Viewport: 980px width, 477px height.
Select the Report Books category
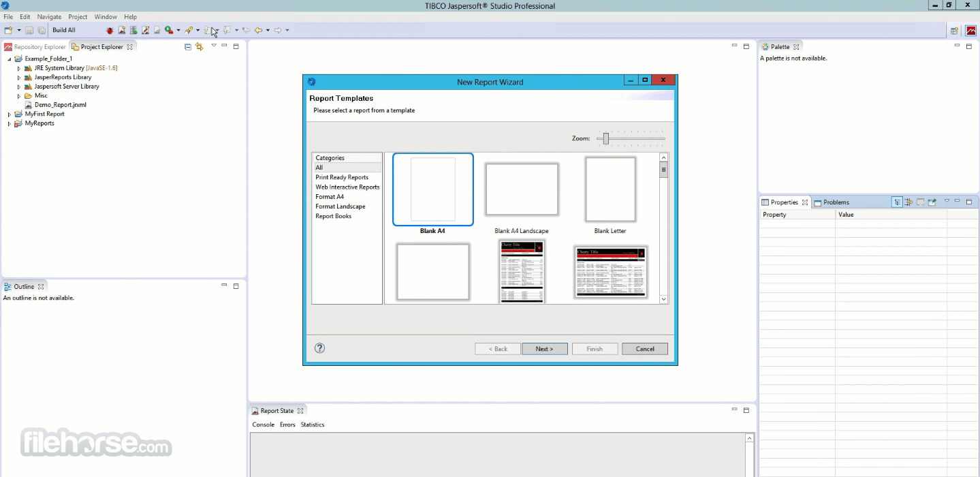click(x=334, y=216)
